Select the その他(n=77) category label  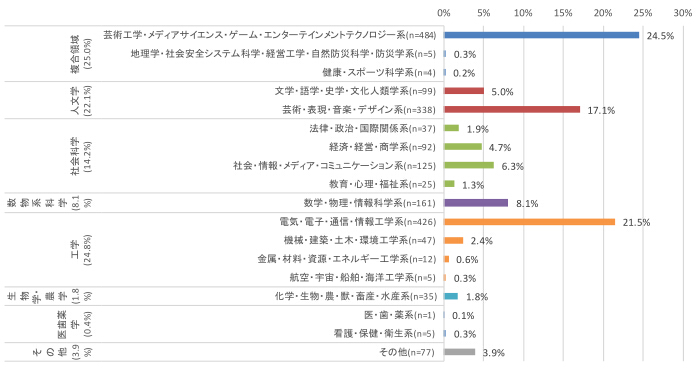click(407, 352)
